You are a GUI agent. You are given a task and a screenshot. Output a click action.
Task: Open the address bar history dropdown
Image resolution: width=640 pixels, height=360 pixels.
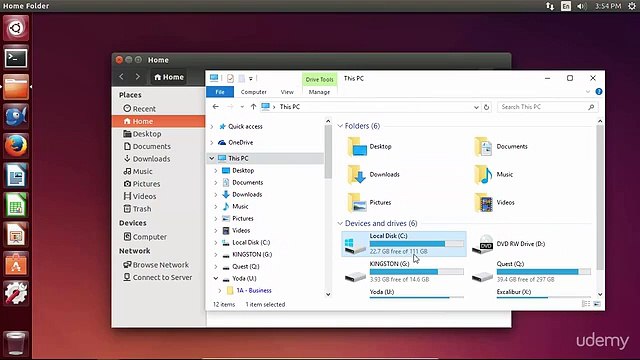click(x=476, y=107)
